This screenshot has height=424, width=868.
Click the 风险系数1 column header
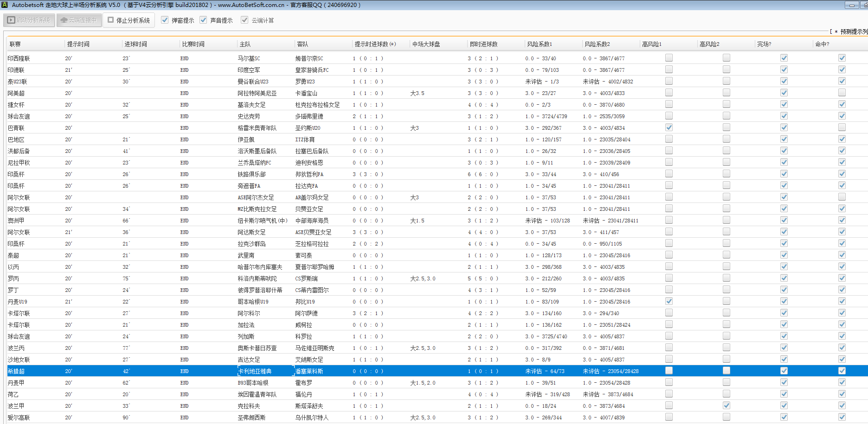click(x=539, y=44)
